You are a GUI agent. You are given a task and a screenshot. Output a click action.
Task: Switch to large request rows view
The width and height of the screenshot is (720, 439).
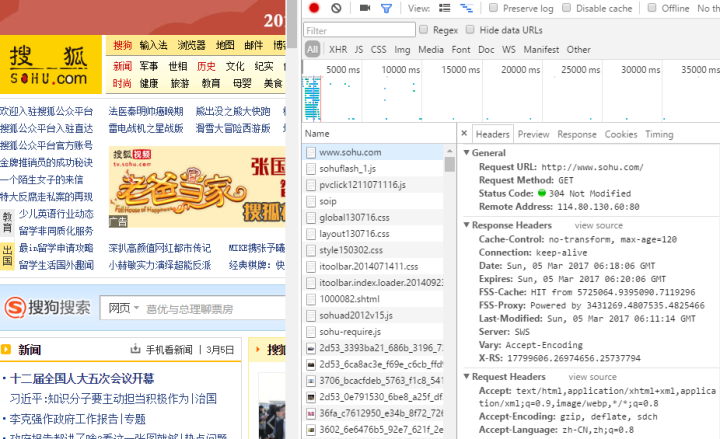point(445,8)
